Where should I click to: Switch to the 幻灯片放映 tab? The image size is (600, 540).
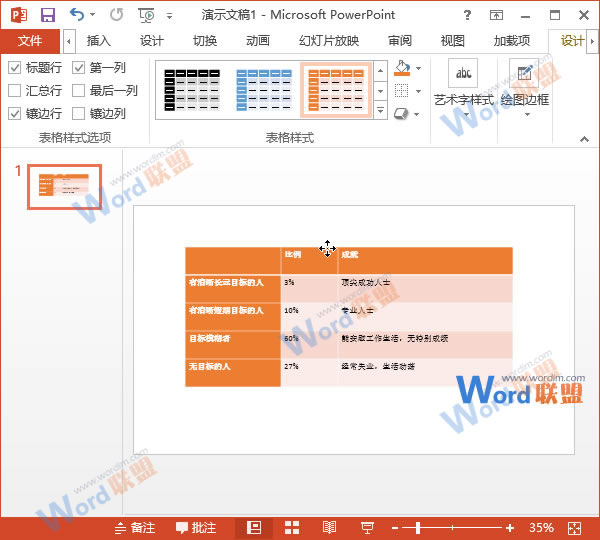click(329, 41)
